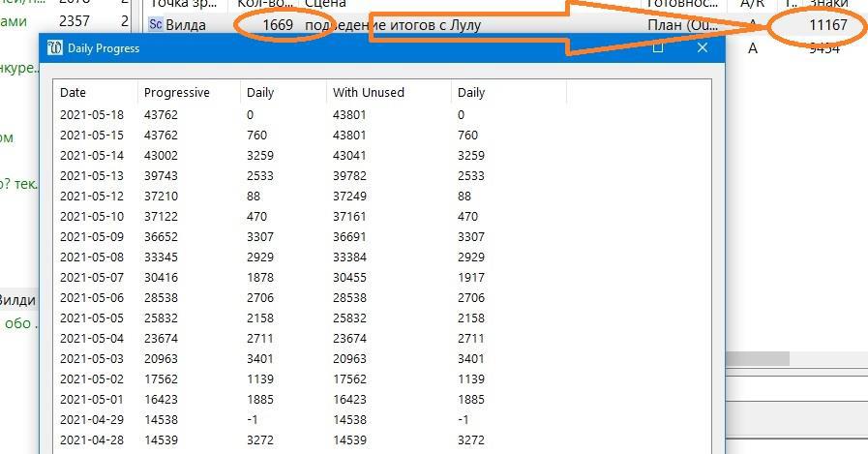
Task: Click the circled 11167 characters value
Action: point(827,25)
